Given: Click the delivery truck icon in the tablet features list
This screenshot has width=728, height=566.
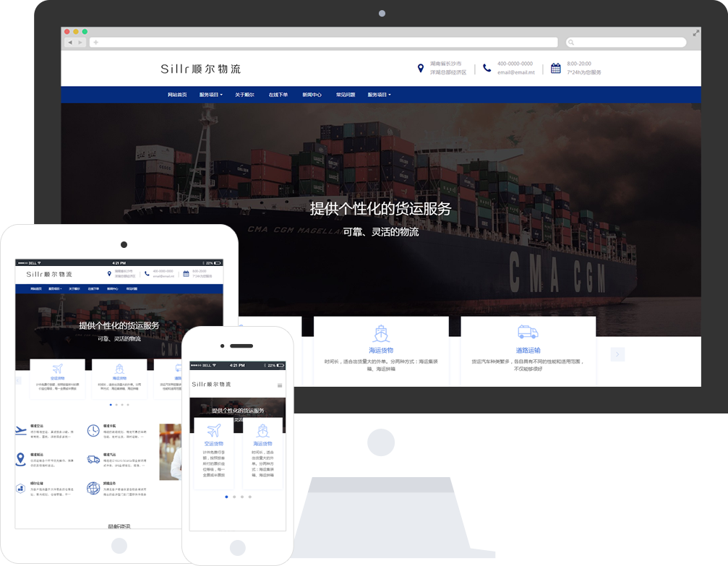Looking at the screenshot, I should pyautogui.click(x=93, y=460).
